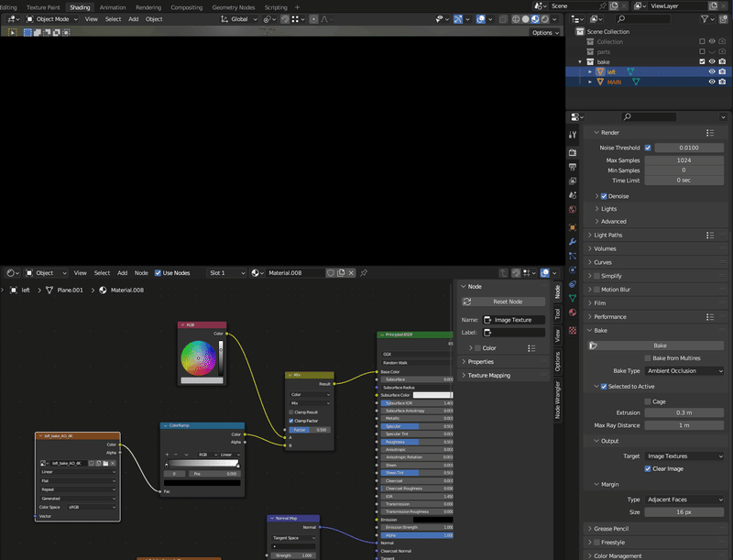This screenshot has height=560, width=733.
Task: Click the Name field showing Image Texture
Action: [518, 320]
